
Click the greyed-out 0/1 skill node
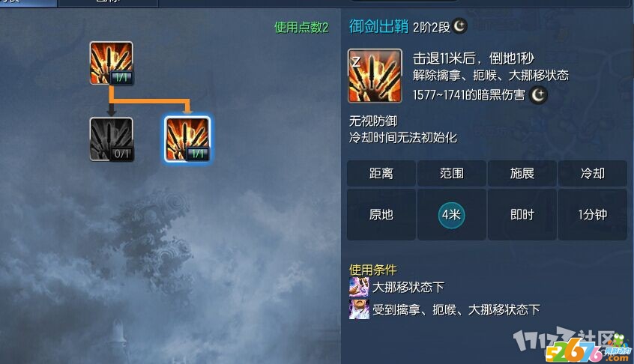[111, 139]
